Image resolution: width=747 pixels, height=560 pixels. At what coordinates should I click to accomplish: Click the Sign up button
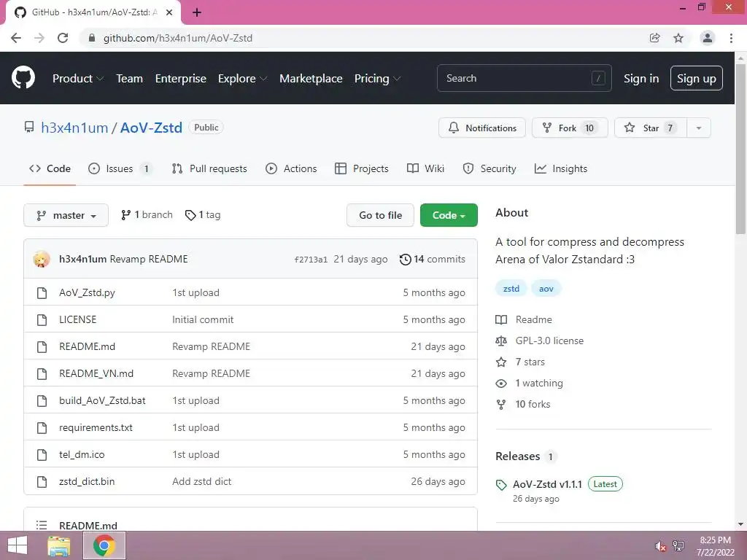click(696, 78)
